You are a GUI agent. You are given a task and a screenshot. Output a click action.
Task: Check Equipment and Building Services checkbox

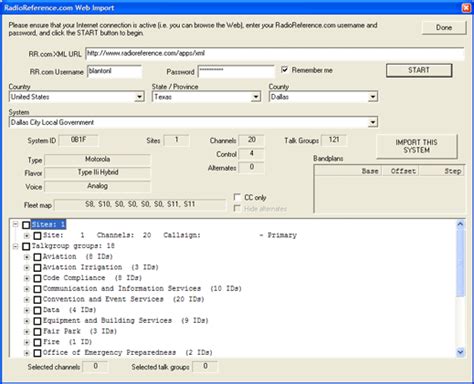[x=37, y=321]
